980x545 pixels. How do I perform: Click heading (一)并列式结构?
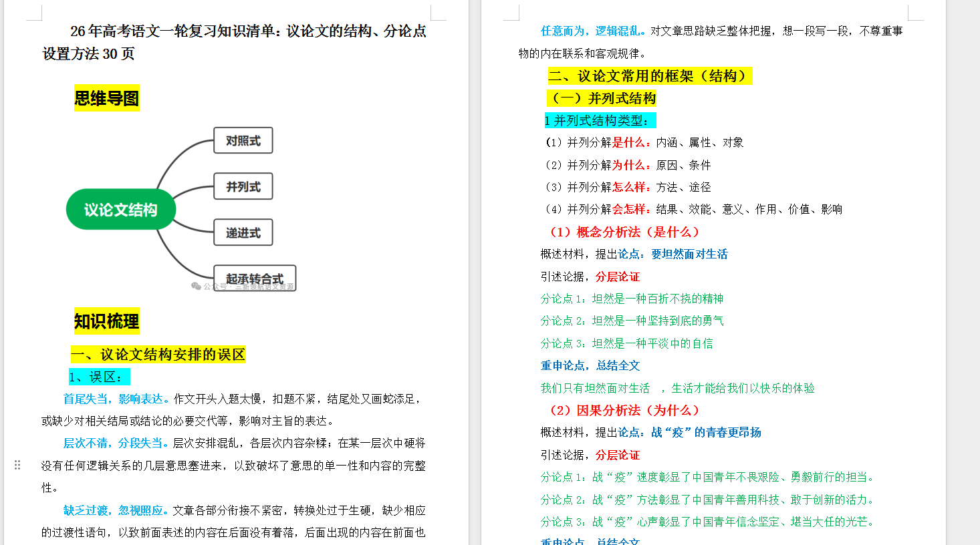[x=602, y=98]
